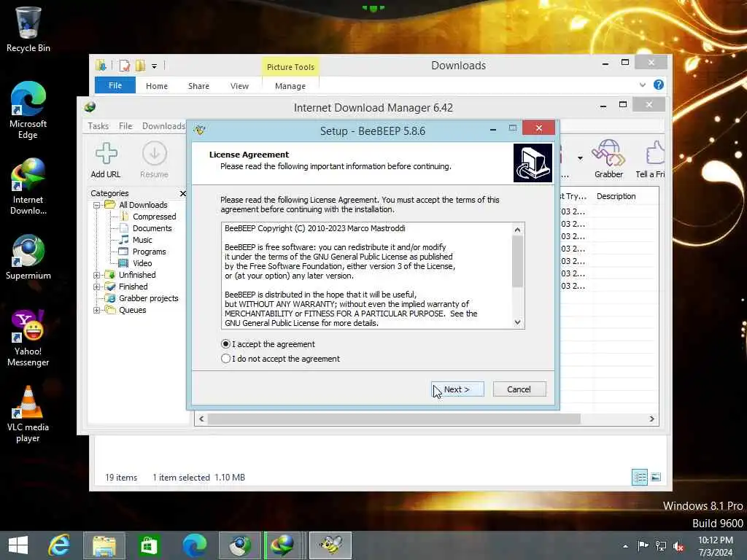The image size is (747, 560).
Task: Open File Explorer from taskbar
Action: 104,545
